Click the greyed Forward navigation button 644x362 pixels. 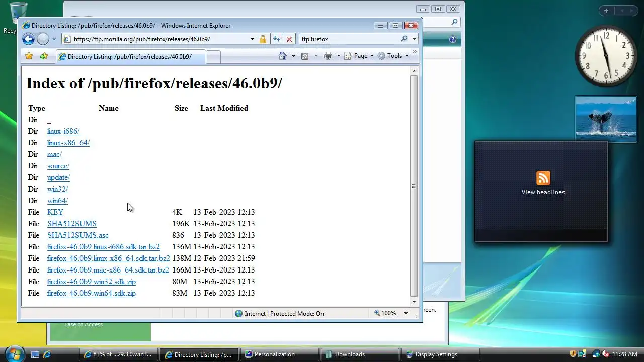(43, 39)
